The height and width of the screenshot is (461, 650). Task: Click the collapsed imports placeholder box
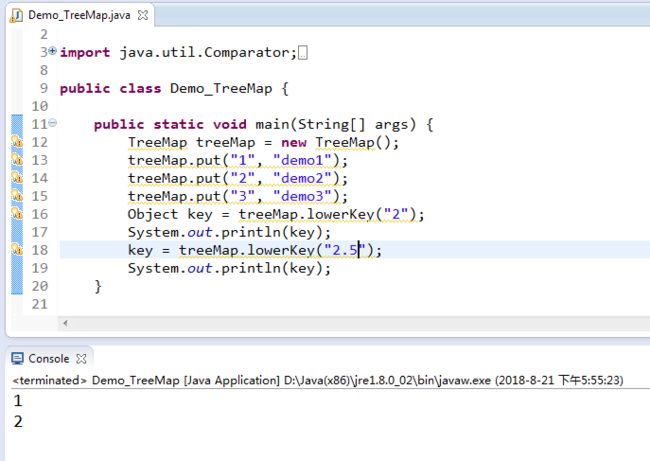pyautogui.click(x=303, y=53)
